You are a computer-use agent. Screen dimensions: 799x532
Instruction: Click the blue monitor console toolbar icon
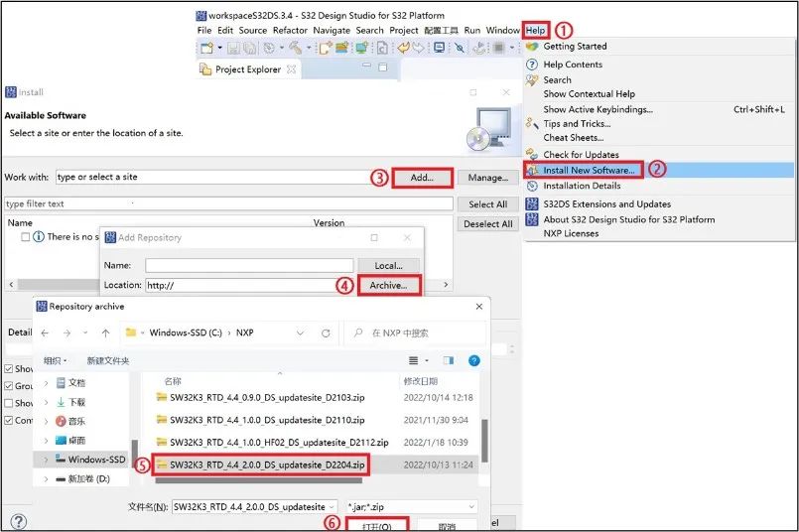coord(439,48)
